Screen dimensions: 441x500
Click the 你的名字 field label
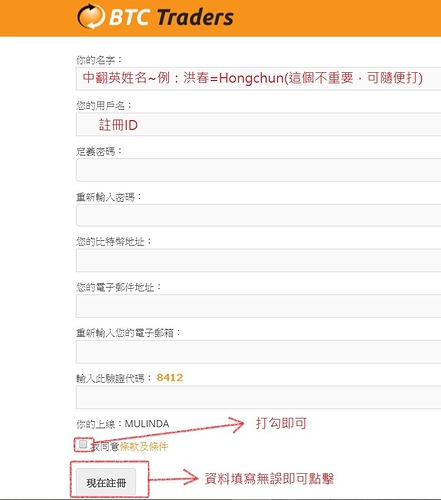point(99,60)
